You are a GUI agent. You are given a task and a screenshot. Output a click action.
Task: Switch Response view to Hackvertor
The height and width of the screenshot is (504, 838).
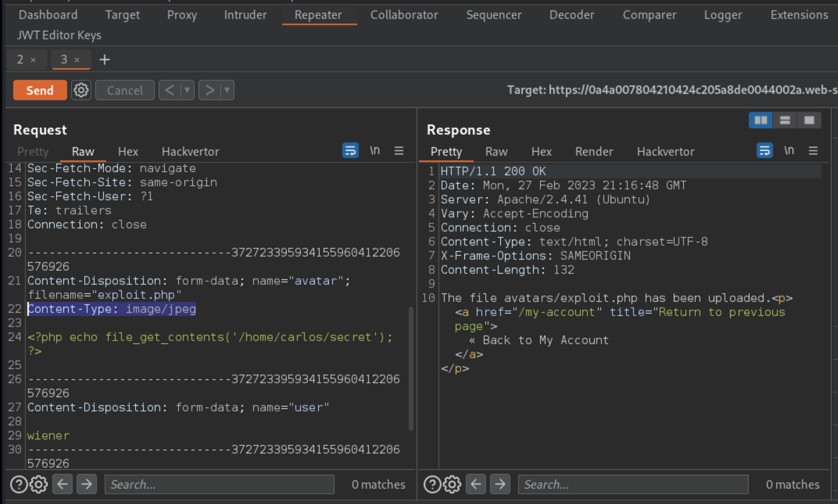coord(666,151)
